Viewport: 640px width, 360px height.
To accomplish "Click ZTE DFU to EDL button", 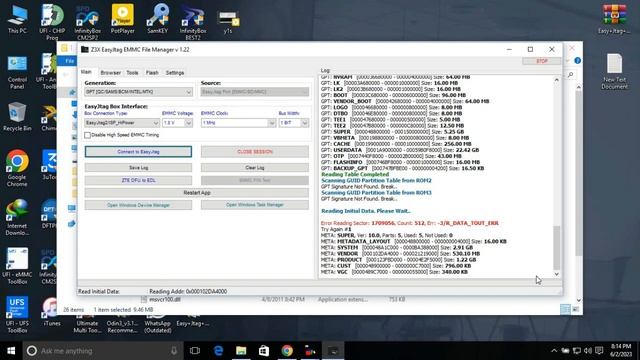I will [x=138, y=180].
